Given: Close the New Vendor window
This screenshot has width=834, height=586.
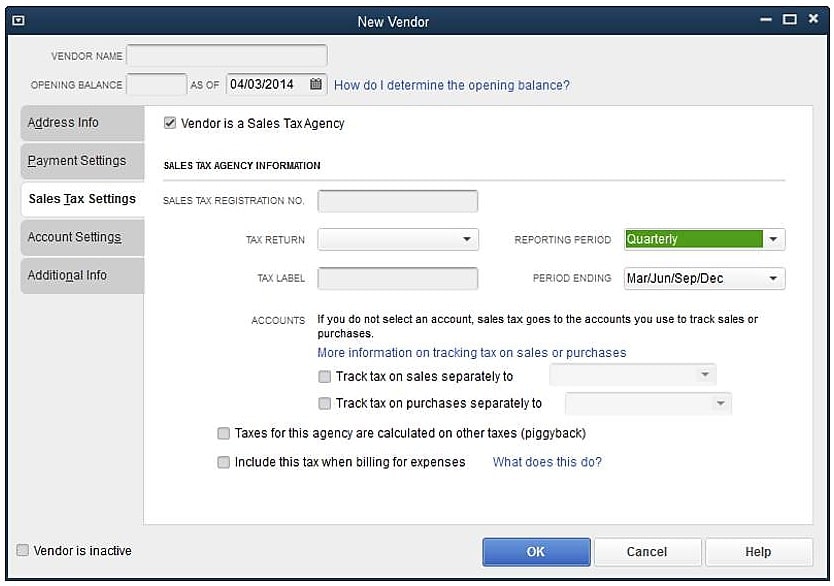Looking at the screenshot, I should pyautogui.click(x=813, y=19).
